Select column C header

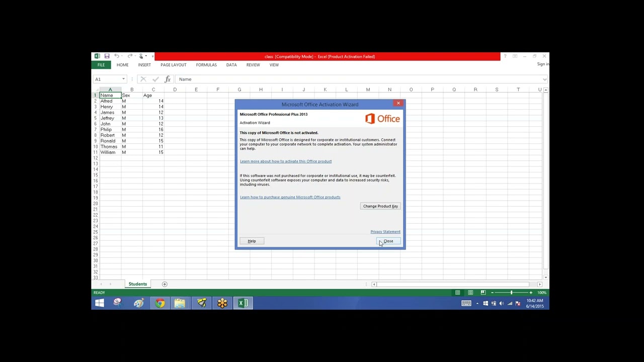click(x=153, y=89)
